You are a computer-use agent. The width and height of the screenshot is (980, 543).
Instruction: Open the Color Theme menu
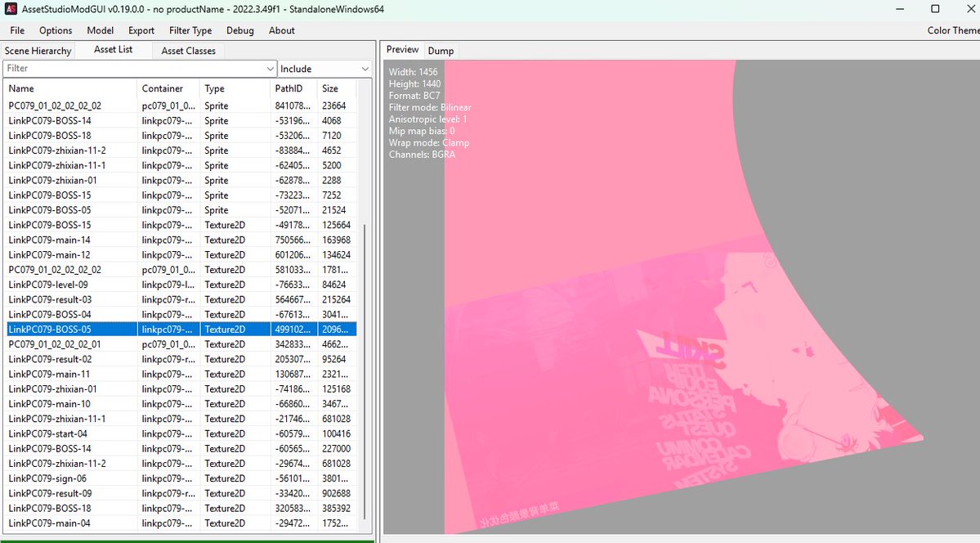pyautogui.click(x=952, y=30)
